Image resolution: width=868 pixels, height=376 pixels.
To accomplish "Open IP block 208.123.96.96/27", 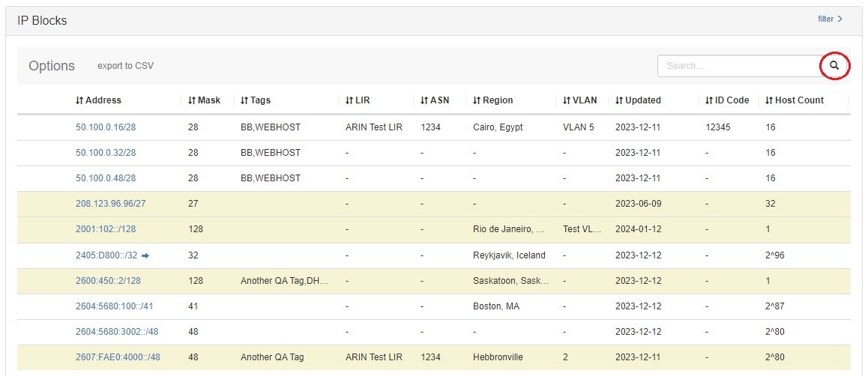I will [110, 204].
